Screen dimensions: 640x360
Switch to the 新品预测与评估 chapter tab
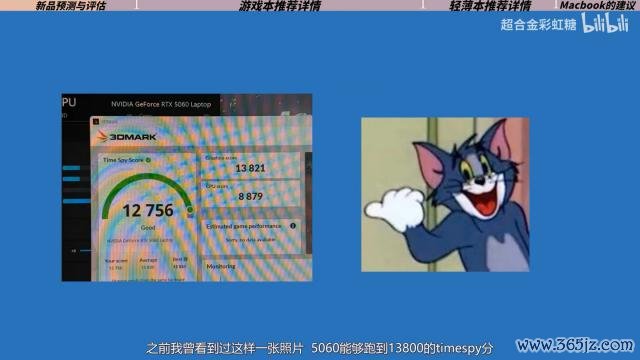[71, 6]
